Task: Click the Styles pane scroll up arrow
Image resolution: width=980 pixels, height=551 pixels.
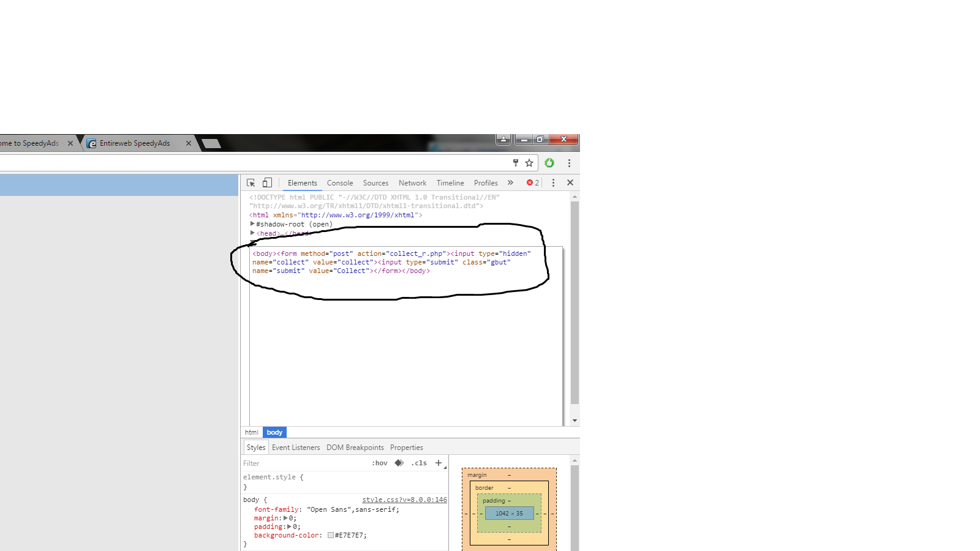Action: point(575,460)
